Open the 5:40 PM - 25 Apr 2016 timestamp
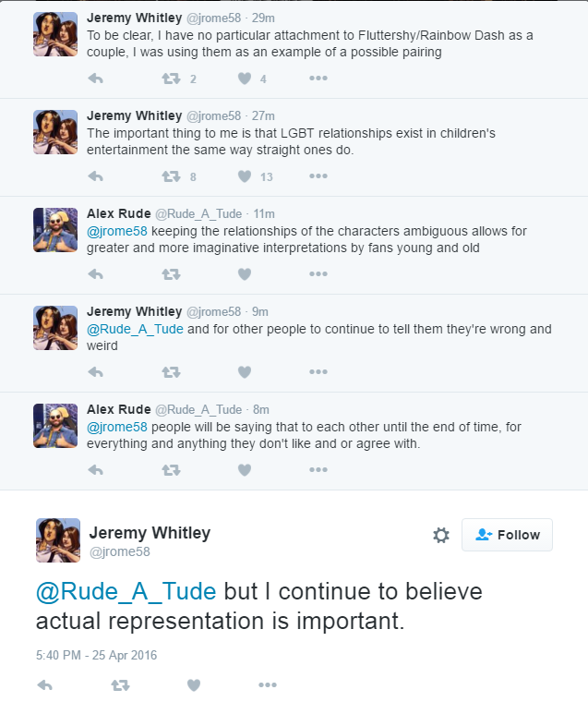The image size is (588, 702). point(96,655)
